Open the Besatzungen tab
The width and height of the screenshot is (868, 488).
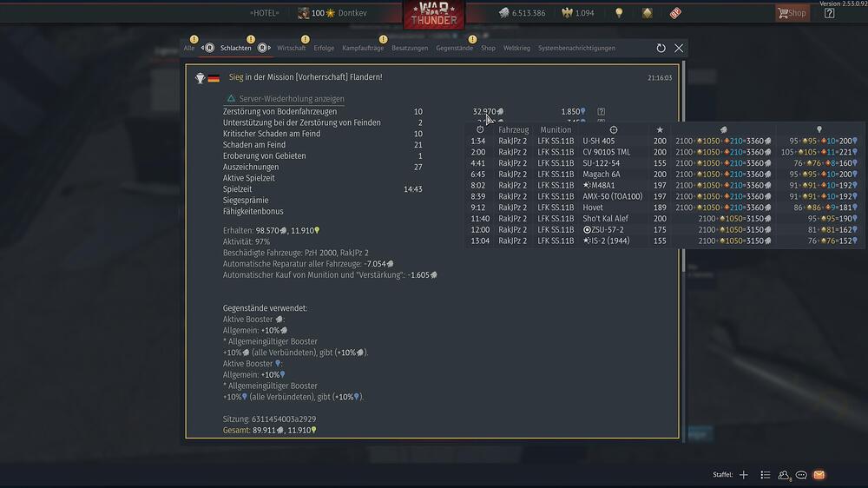[x=410, y=48]
